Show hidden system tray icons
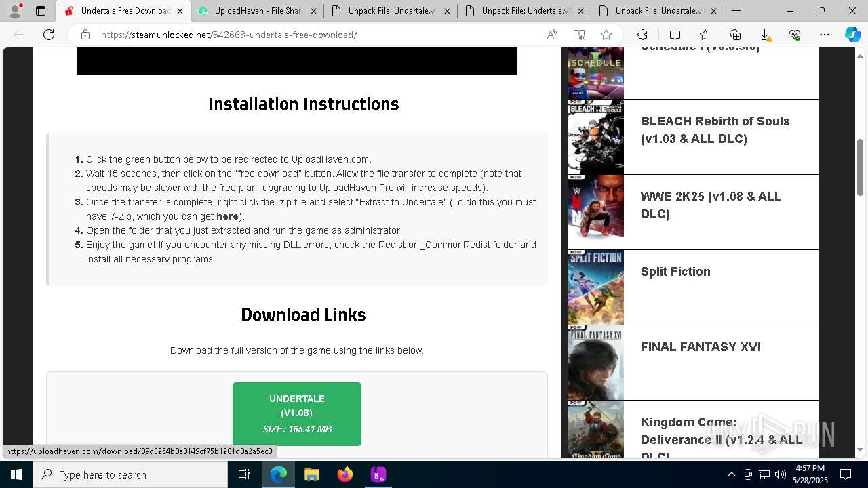Viewport: 868px width, 488px height. pyautogui.click(x=731, y=474)
